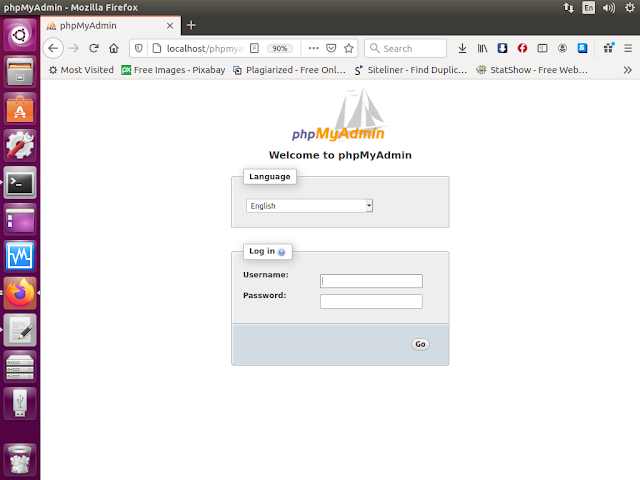Click the blue S extension icon

coord(582,48)
